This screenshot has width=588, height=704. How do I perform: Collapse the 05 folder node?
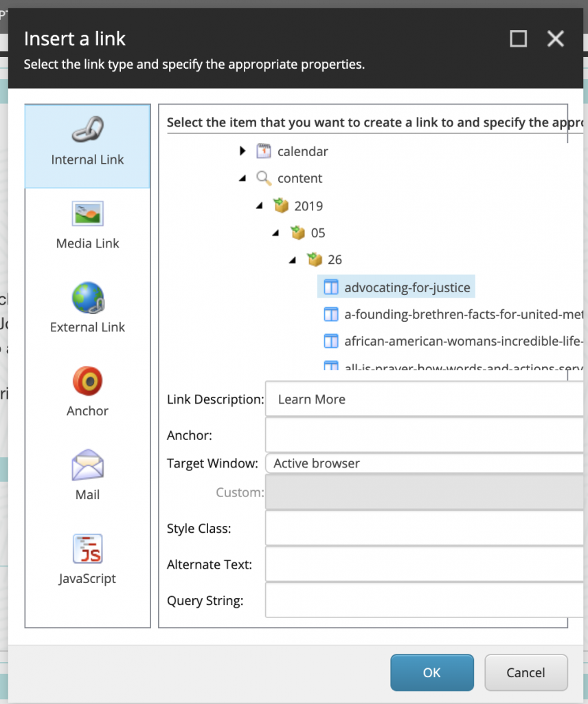(276, 232)
